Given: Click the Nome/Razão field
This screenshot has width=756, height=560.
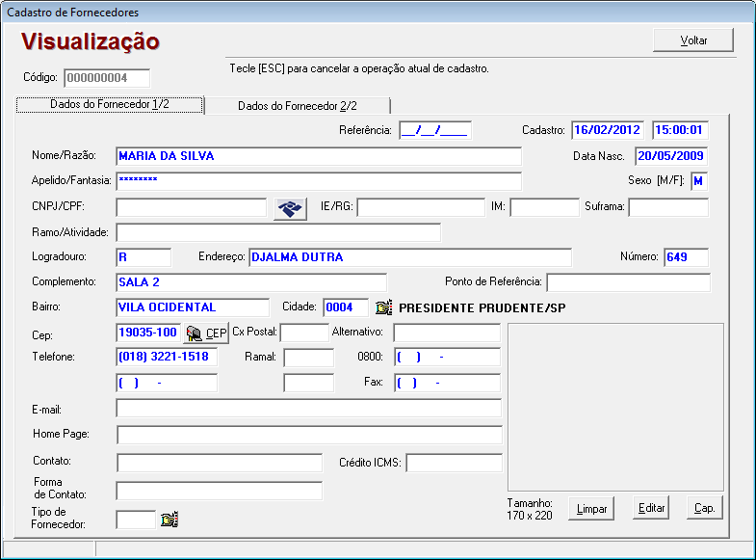Looking at the screenshot, I should (318, 156).
